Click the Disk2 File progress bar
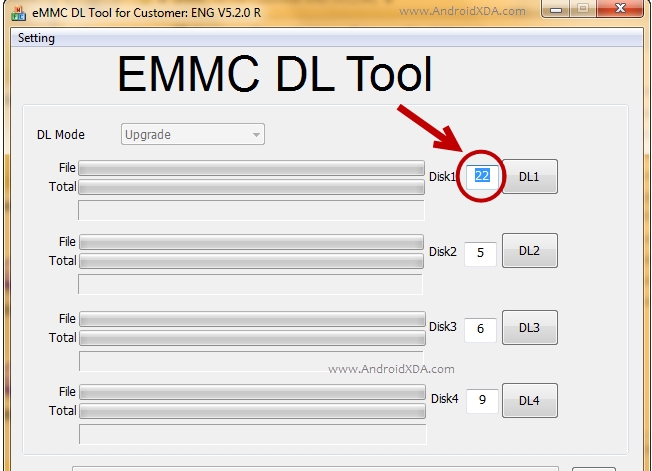The height and width of the screenshot is (471, 652). (x=252, y=242)
